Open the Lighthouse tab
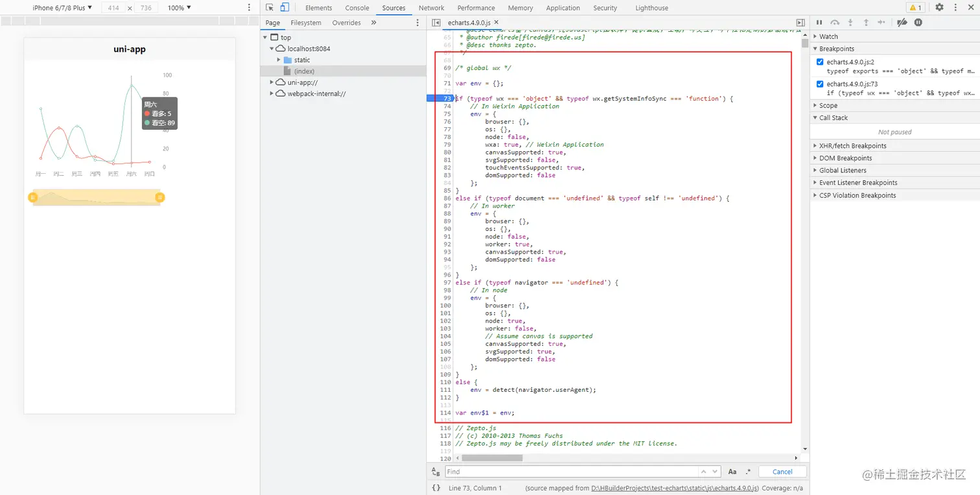 [651, 8]
